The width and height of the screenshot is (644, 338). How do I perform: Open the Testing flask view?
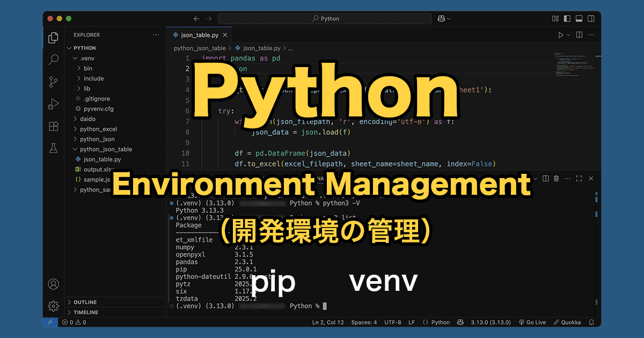tap(53, 148)
